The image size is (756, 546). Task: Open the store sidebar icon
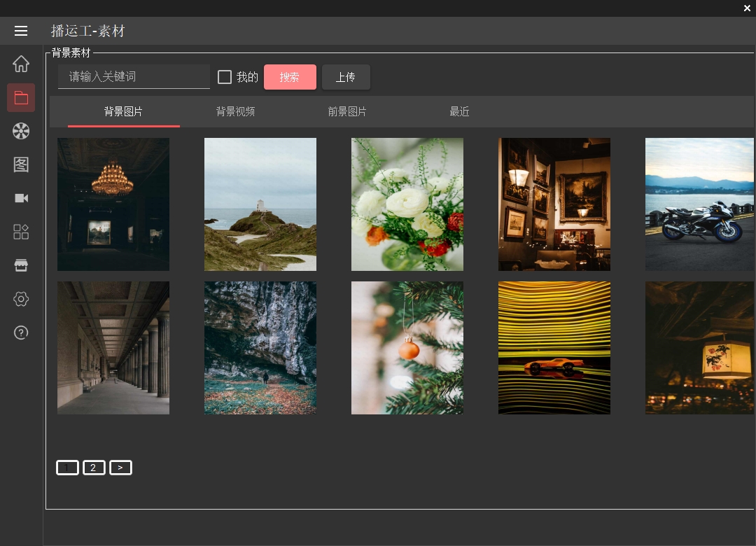click(21, 265)
